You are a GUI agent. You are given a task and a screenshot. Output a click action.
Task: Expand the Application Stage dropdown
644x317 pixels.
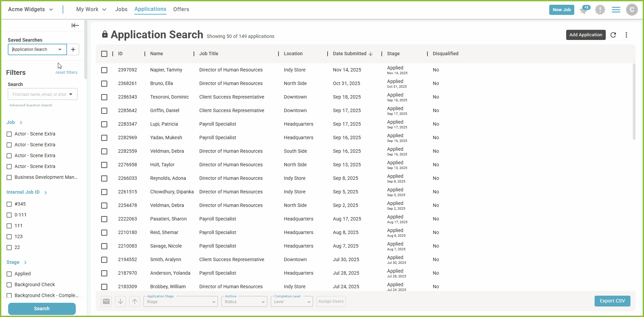[x=180, y=301]
